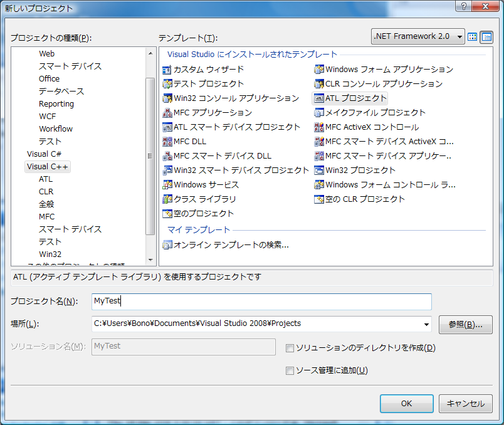
Task: Browse location with 参照(B)... button
Action: [x=465, y=325]
